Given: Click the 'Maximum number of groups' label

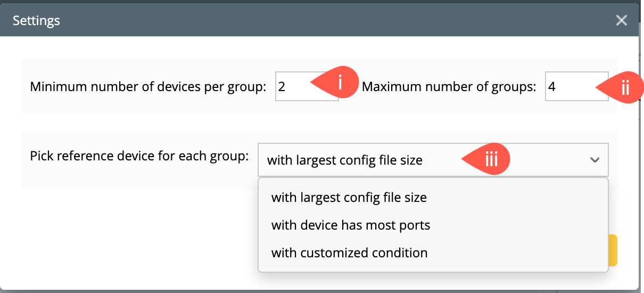Looking at the screenshot, I should (448, 87).
